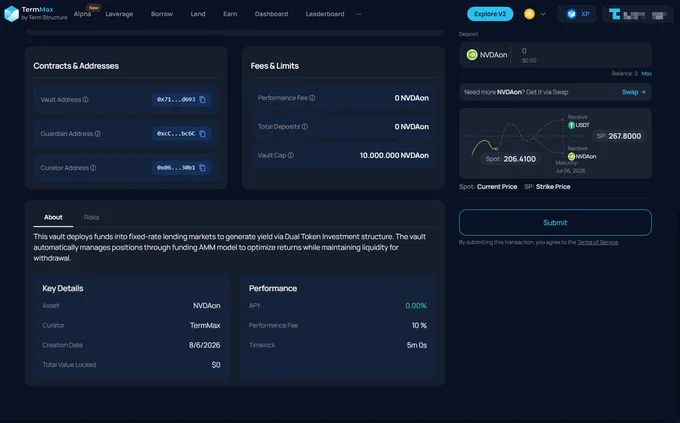Switch to the About tab
This screenshot has height=423, width=680.
(x=53, y=217)
